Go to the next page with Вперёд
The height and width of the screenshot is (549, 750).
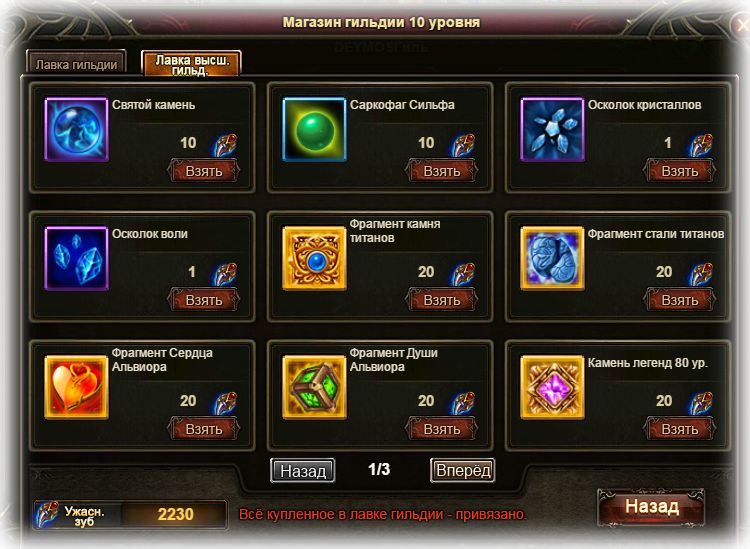point(463,471)
